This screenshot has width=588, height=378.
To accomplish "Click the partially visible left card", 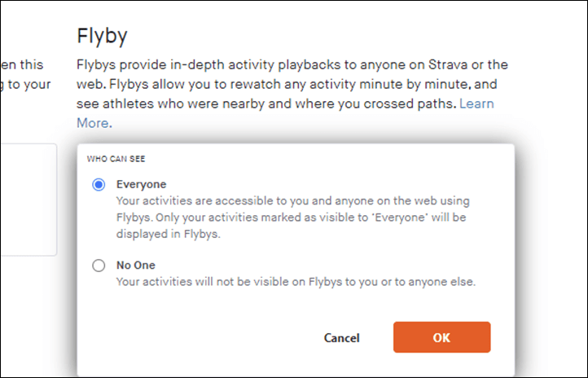I will 29,200.
